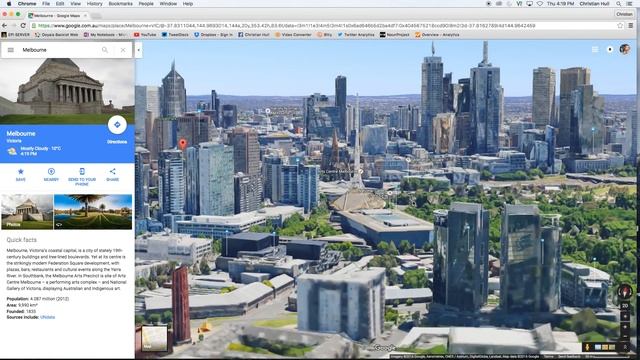The image size is (640, 360).
Task: Open the Window menu
Action: coord(168,4)
